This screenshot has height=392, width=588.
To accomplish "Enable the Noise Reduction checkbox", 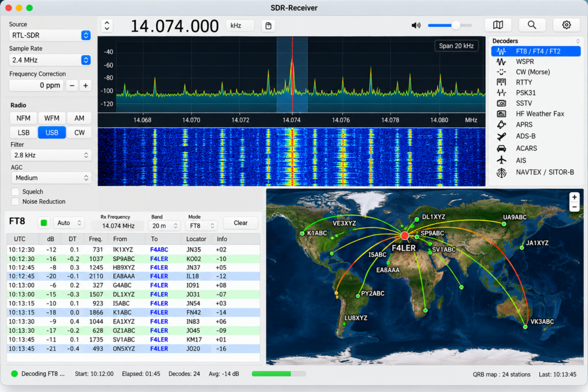I will (x=16, y=201).
